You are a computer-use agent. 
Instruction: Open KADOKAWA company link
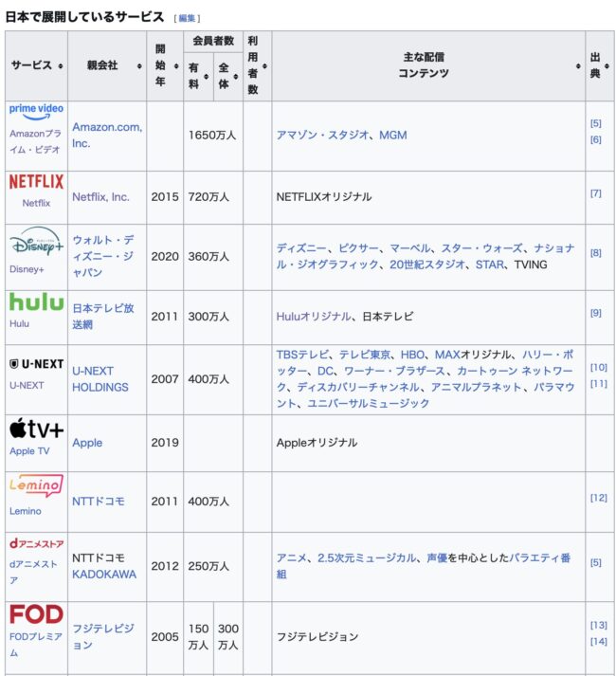[104, 575]
